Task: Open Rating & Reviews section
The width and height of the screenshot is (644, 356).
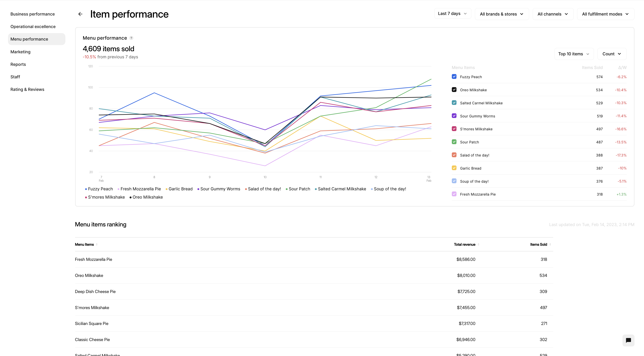Action: point(27,89)
